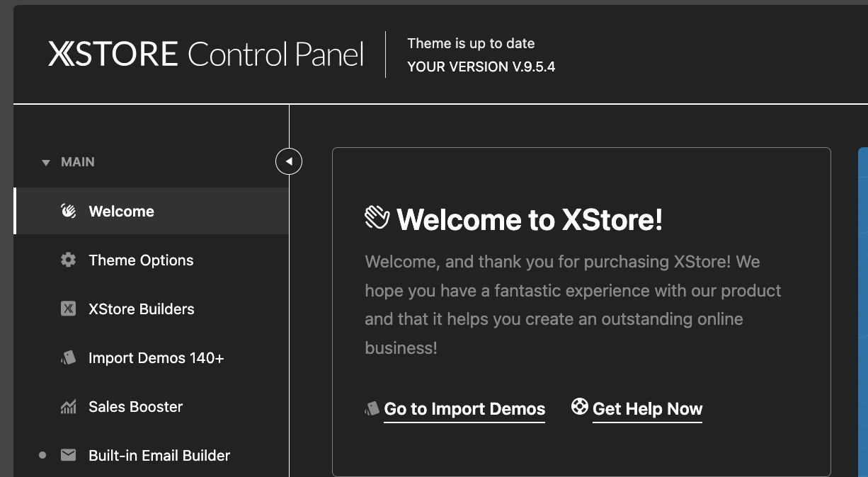
Task: Open Import Demos 140+ in sidebar
Action: [156, 358]
